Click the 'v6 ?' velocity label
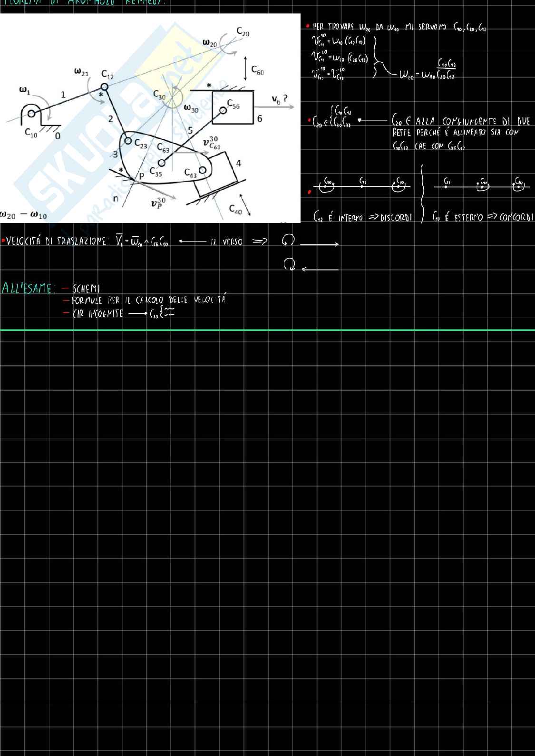The height and width of the screenshot is (756, 535). point(279,99)
